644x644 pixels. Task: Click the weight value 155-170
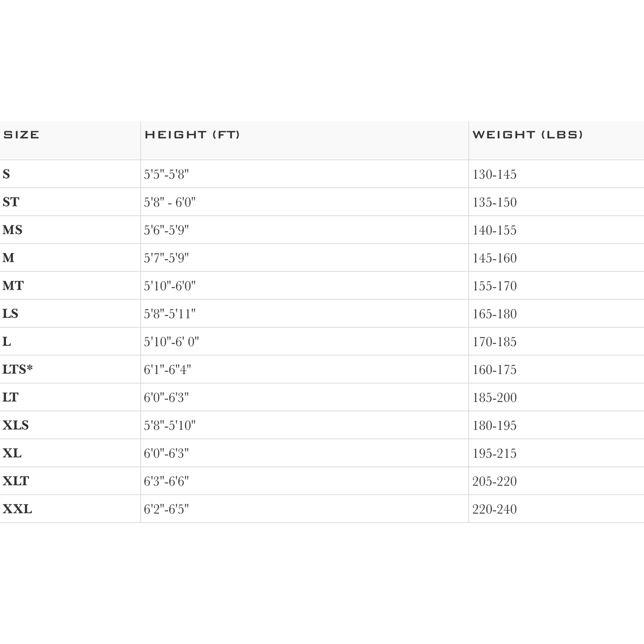tap(494, 286)
